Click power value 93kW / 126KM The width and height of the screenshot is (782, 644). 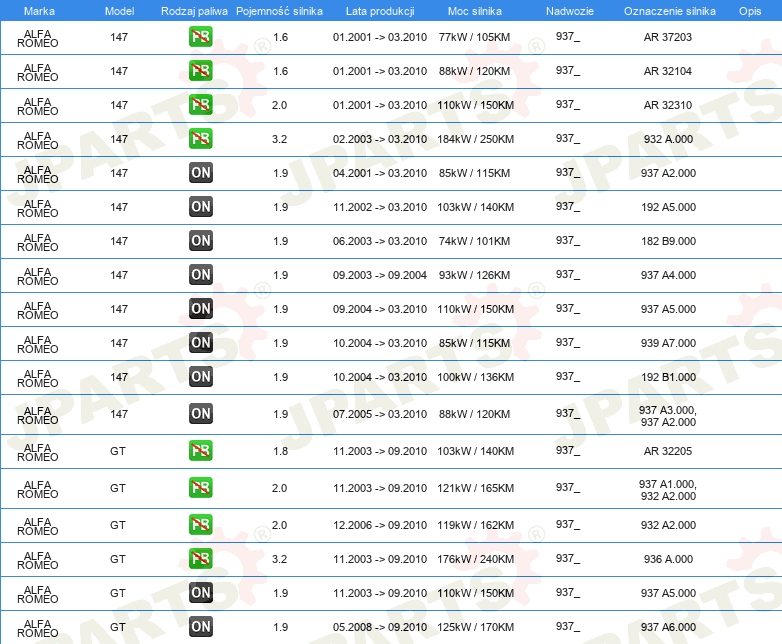[474, 275]
